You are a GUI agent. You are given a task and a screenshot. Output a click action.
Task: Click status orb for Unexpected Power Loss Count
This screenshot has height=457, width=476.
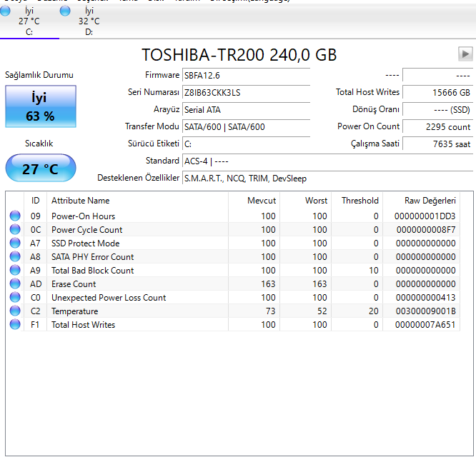(x=15, y=298)
